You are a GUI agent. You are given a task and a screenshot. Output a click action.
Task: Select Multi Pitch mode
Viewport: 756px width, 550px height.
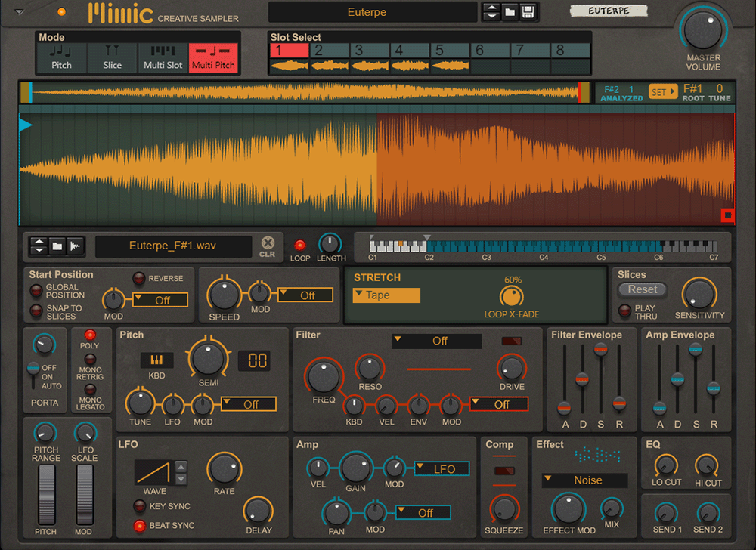tap(213, 57)
